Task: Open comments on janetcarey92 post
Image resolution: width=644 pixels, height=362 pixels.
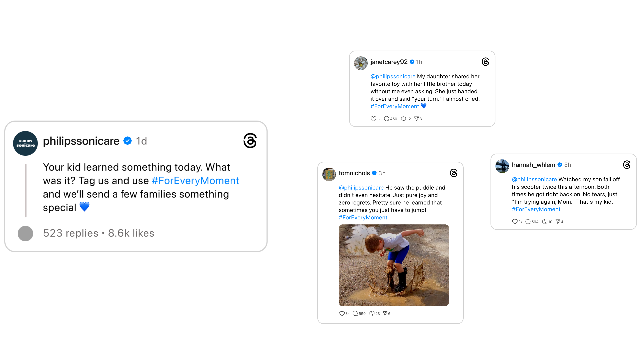Action: tap(387, 119)
